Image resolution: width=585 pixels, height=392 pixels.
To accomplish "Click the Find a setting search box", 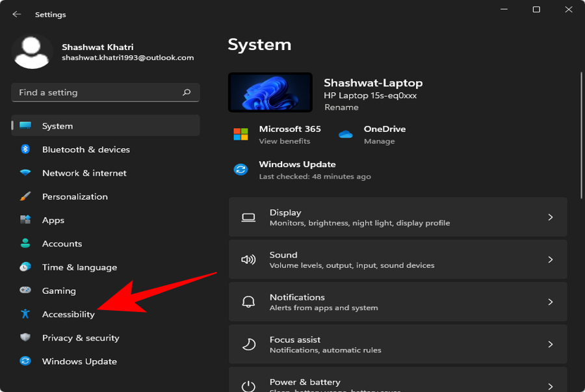I will pos(105,92).
